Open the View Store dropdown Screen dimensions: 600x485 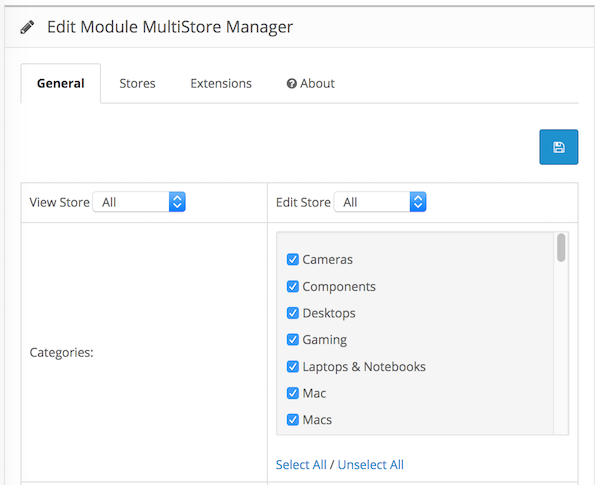coord(139,202)
